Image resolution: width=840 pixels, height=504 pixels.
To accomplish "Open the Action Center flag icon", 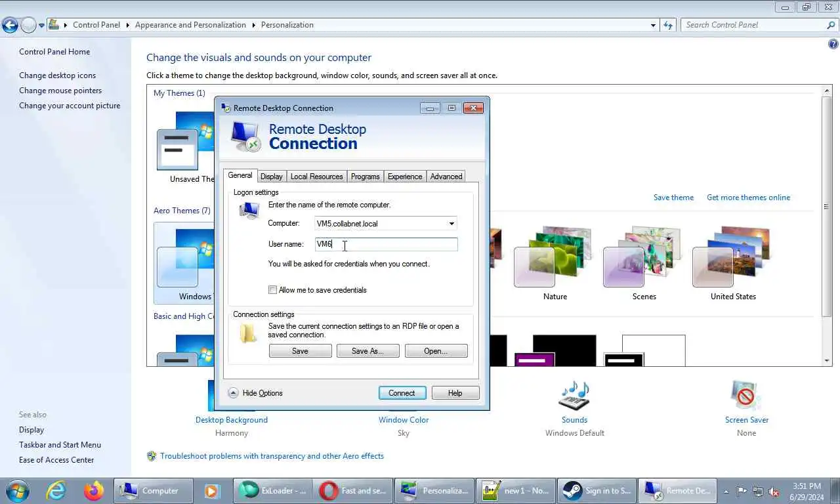I will click(742, 491).
